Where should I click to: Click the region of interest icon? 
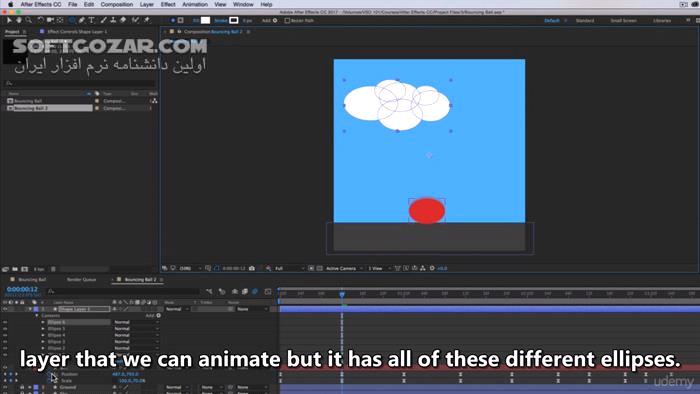pos(311,268)
